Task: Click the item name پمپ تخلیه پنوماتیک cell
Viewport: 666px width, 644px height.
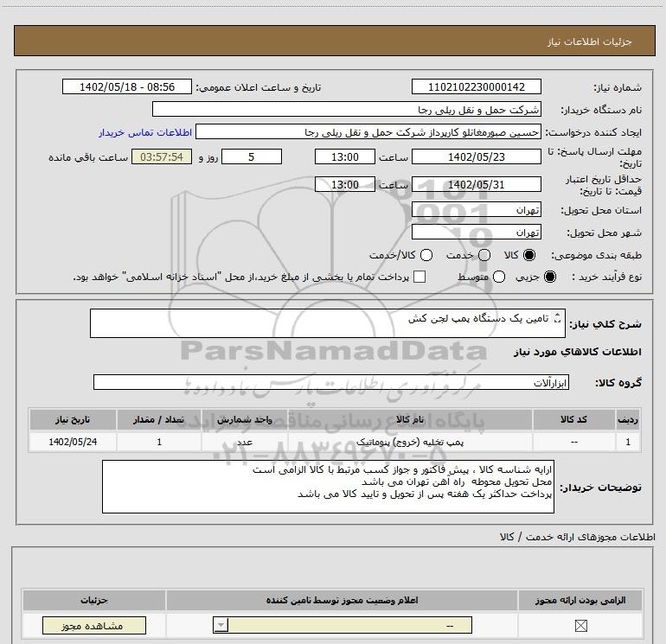Action: [410, 442]
